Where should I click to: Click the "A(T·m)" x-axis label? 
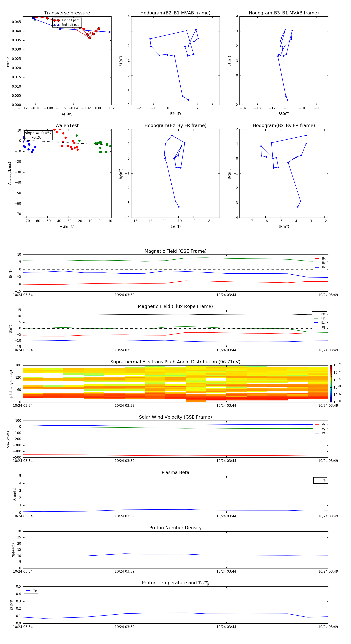pos(67,114)
